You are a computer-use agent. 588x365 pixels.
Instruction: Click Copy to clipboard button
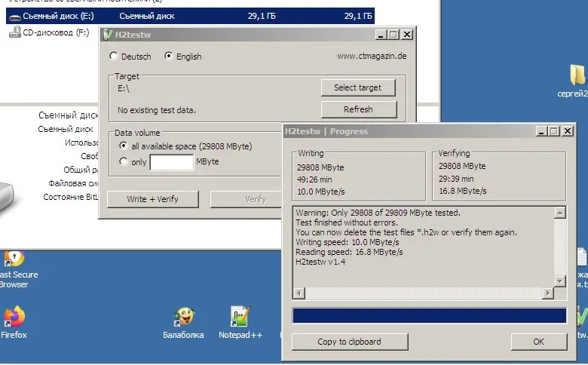tap(350, 342)
